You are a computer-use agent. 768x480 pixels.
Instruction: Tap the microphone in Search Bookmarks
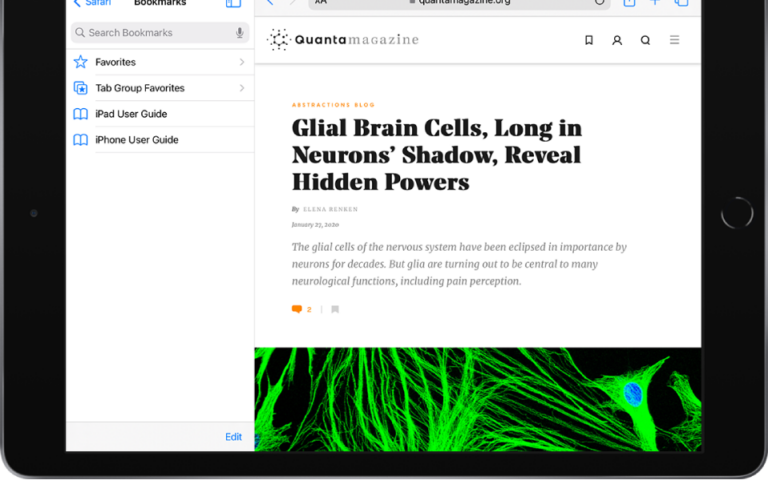(x=240, y=33)
